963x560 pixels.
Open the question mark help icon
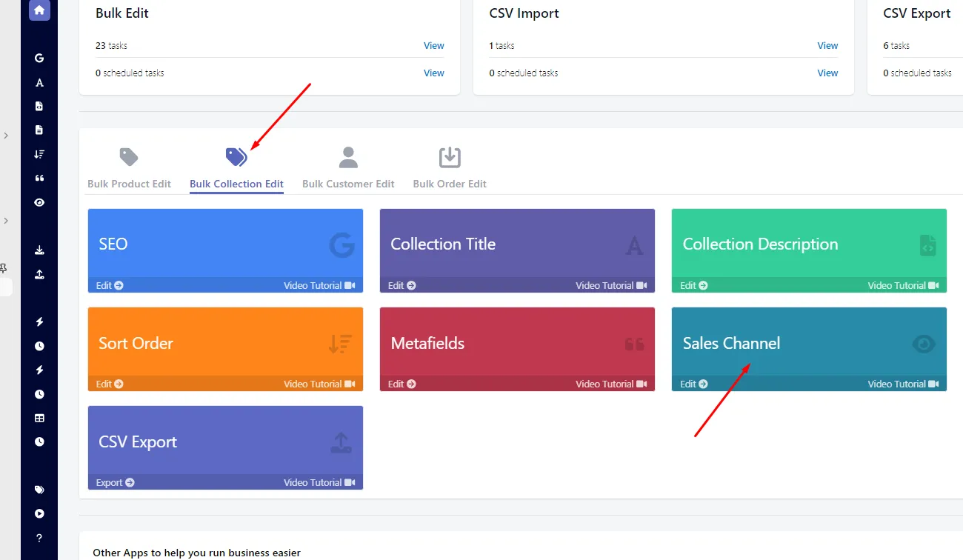click(x=39, y=539)
